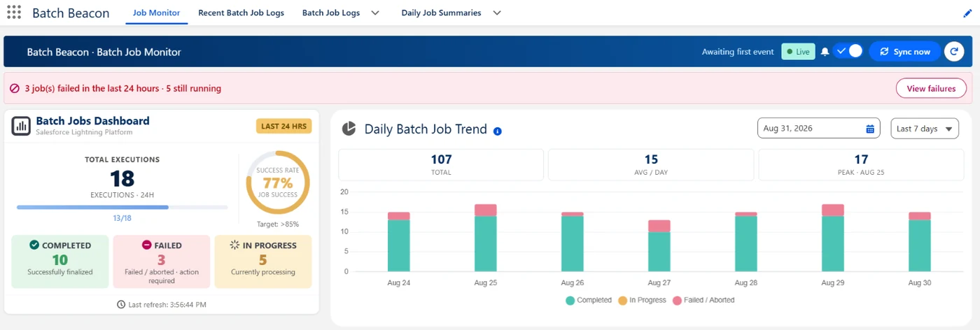Click the total executions progress bar
Viewport: 980px width, 330px height.
[122, 207]
